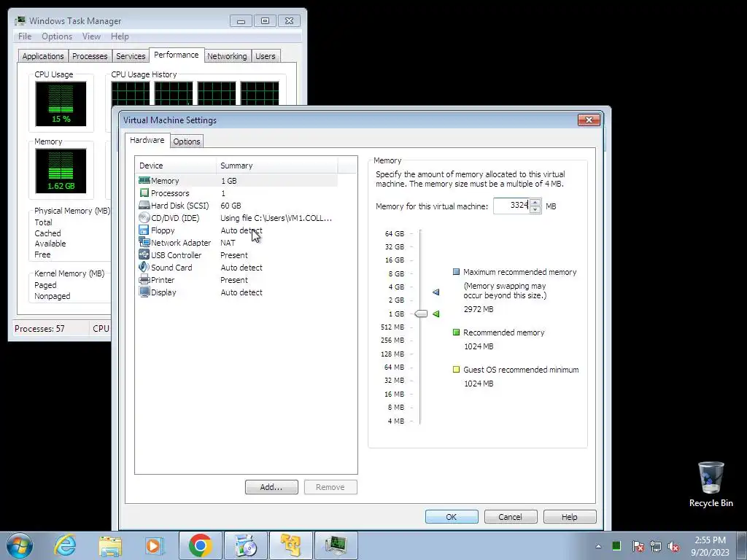Viewport: 747px width, 560px height.
Task: Select the Hardware tab in VM Settings
Action: tap(147, 140)
